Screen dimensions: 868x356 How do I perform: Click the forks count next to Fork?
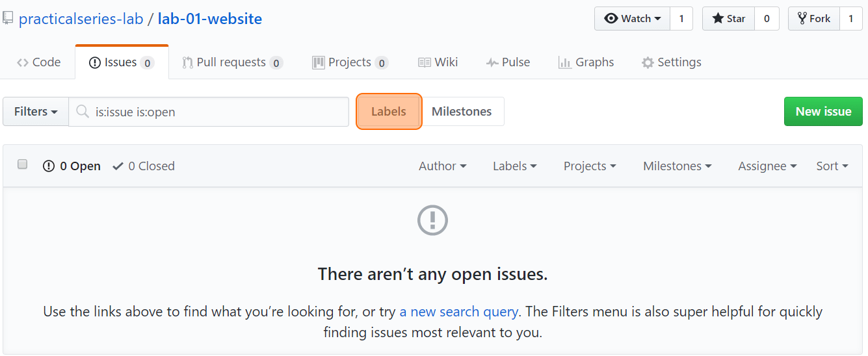[850, 18]
